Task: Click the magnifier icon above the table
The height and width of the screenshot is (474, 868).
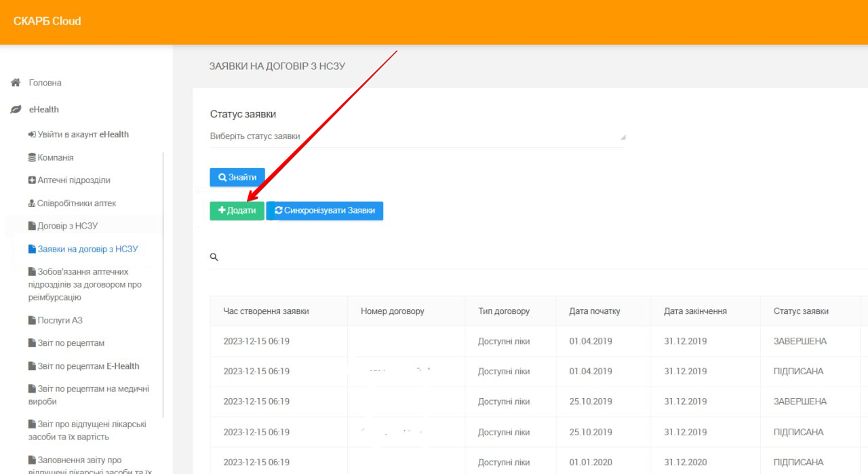Action: (x=214, y=257)
